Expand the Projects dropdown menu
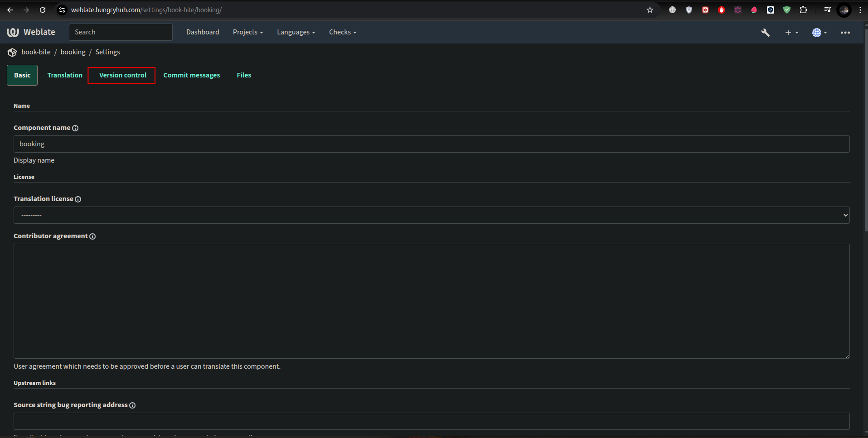The height and width of the screenshot is (438, 868). pos(247,32)
